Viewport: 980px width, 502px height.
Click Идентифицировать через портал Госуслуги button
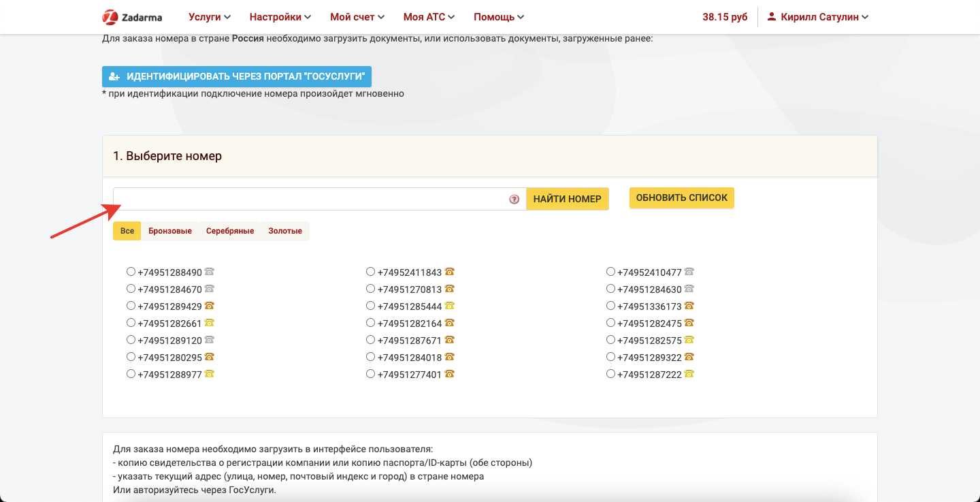coord(237,76)
